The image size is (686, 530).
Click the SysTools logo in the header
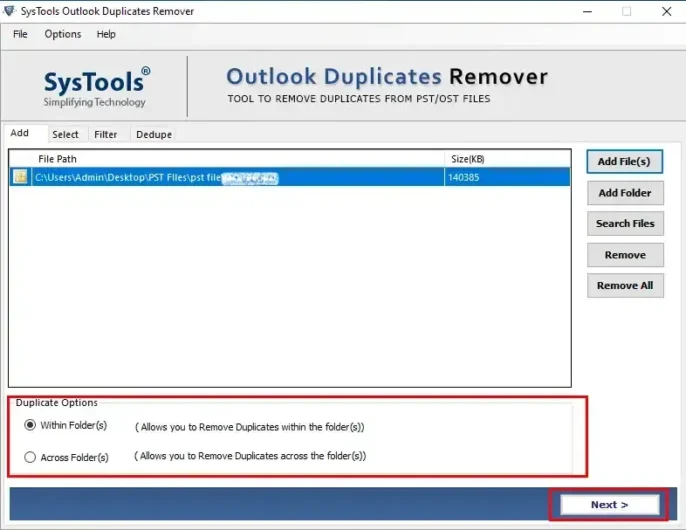pos(97,85)
